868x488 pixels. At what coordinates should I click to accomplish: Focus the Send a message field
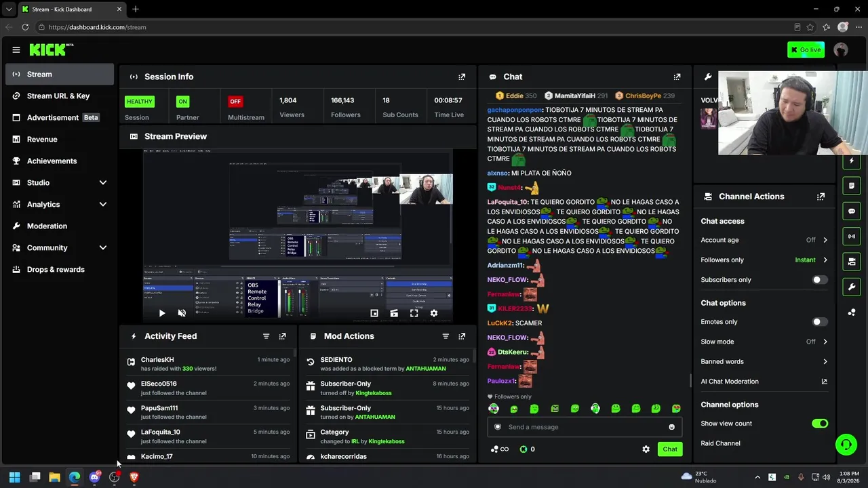coord(585,427)
